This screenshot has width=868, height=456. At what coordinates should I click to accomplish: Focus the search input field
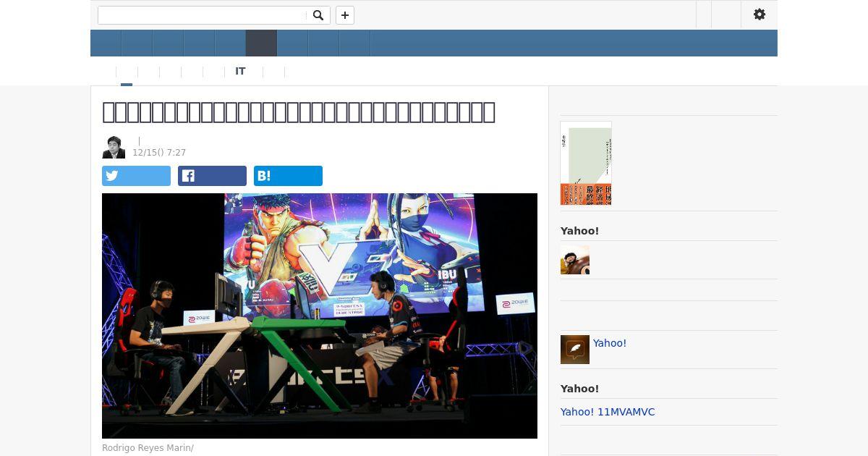click(203, 15)
